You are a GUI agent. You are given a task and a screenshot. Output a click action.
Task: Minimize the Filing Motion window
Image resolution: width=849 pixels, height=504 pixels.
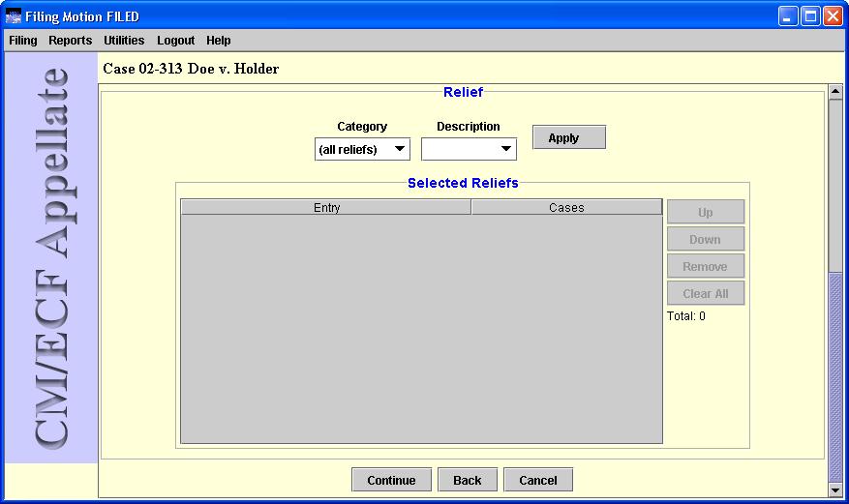[x=788, y=16]
